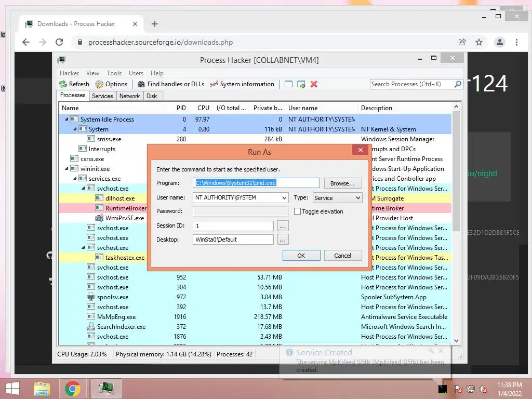532x399 pixels.
Task: Click Chrome's share page icon
Action: [462, 42]
